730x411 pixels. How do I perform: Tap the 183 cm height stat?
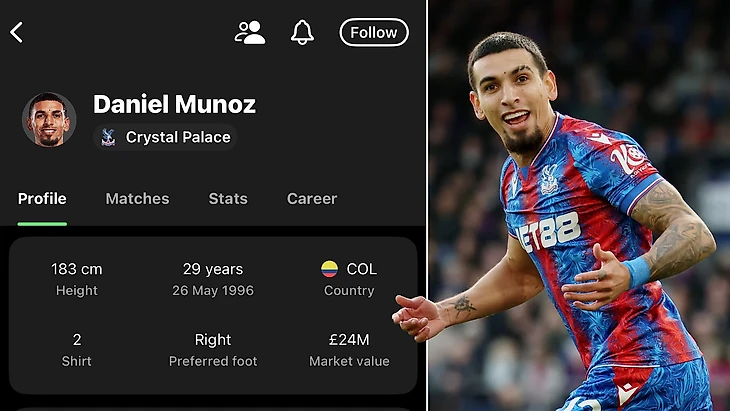tap(77, 269)
